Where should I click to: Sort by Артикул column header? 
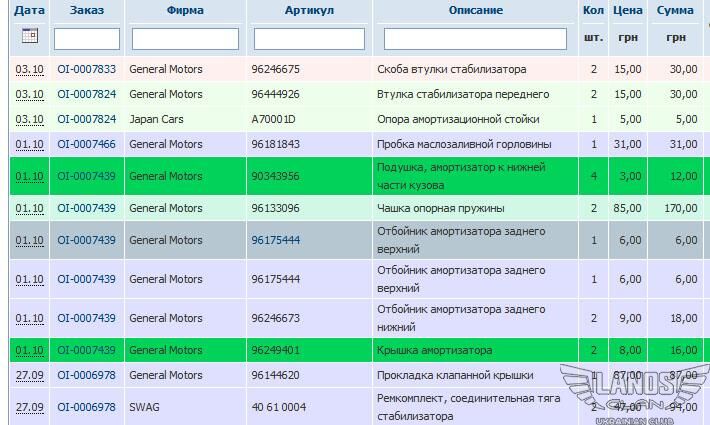tap(308, 10)
